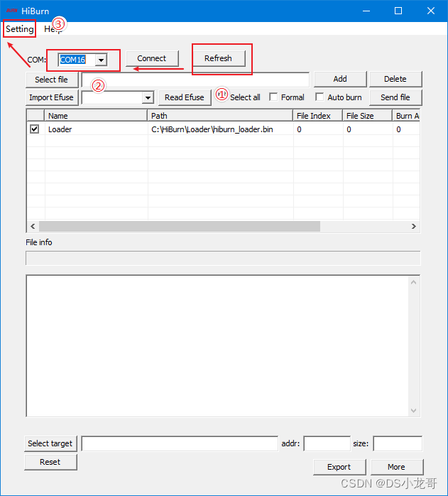Click the log area scroll up arrow
Screen dimensions: 448x496
tap(413, 282)
